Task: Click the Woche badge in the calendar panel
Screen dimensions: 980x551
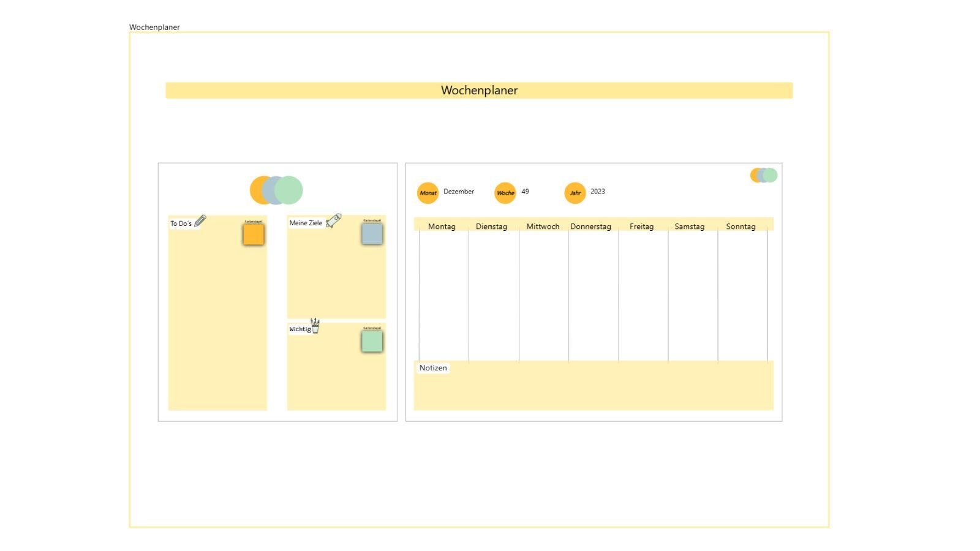Action: 505,192
